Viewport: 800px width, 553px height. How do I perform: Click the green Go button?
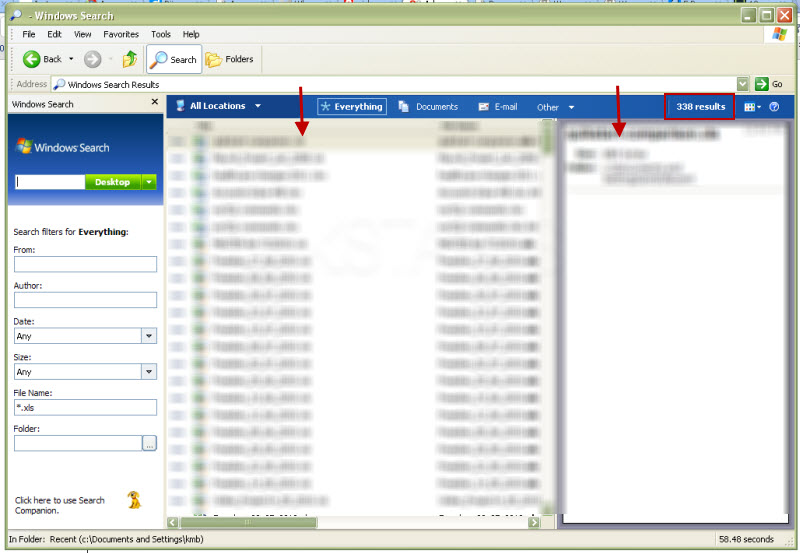[769, 84]
